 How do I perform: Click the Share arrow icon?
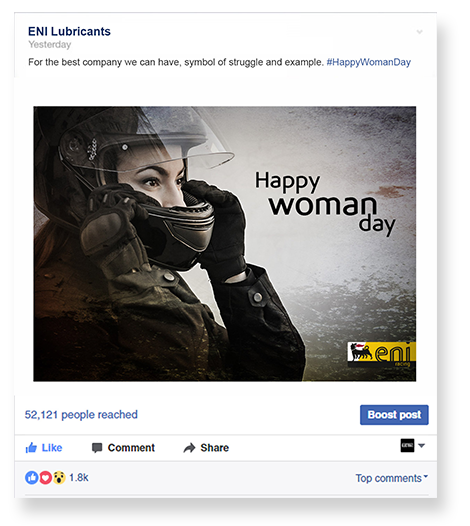[190, 448]
